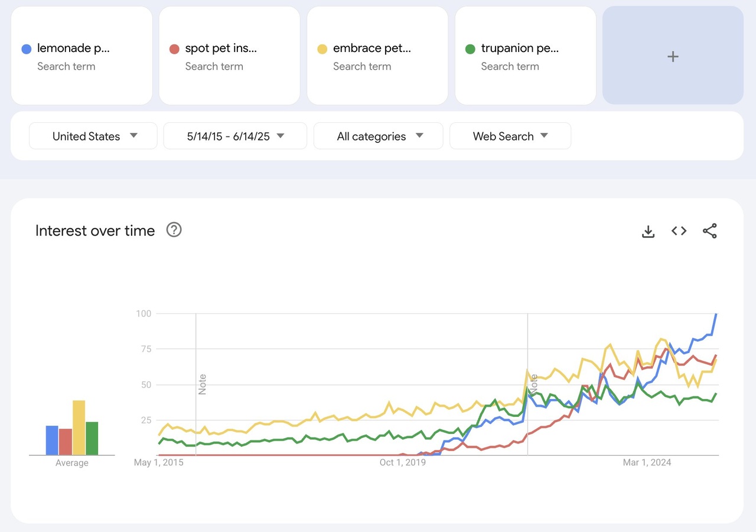Edit the trupanion search term card
This screenshot has height=532, width=756.
(525, 56)
